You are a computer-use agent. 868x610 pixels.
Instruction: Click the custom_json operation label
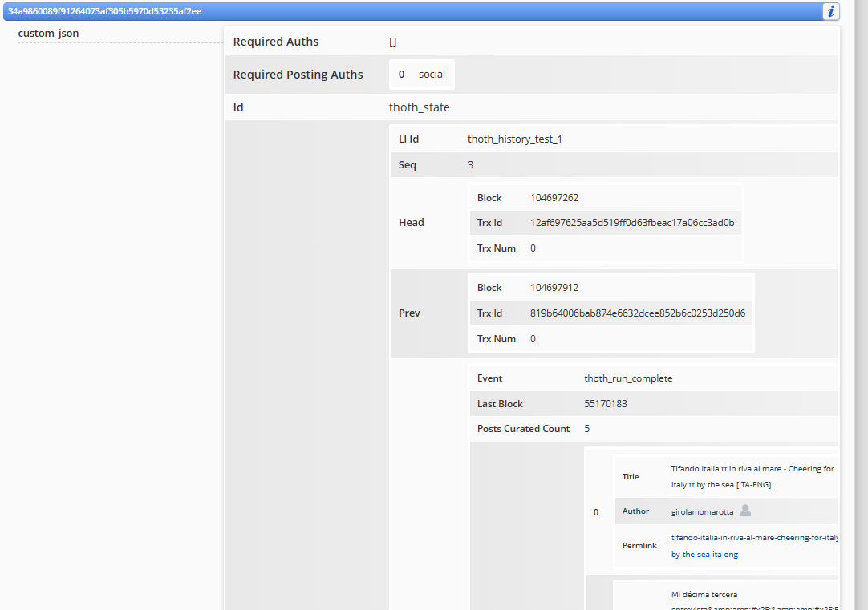pos(48,33)
